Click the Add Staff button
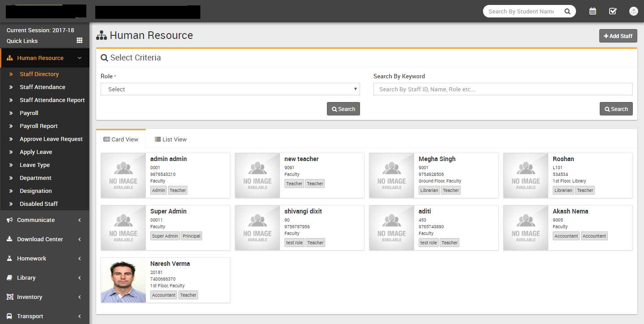This screenshot has height=324, width=644. (618, 36)
